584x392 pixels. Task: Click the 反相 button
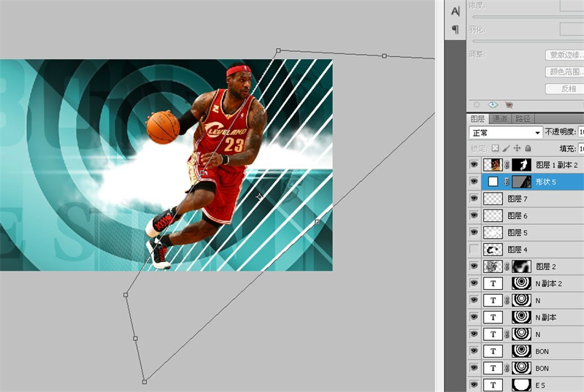[564, 88]
